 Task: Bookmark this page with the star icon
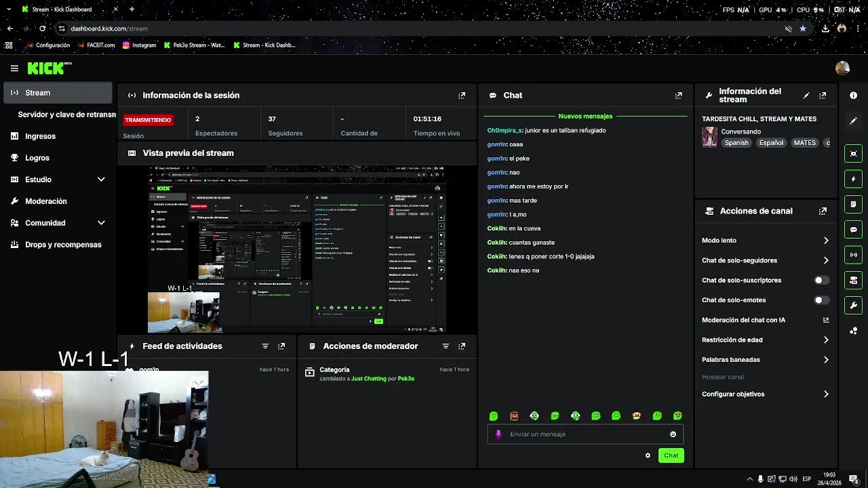click(803, 28)
